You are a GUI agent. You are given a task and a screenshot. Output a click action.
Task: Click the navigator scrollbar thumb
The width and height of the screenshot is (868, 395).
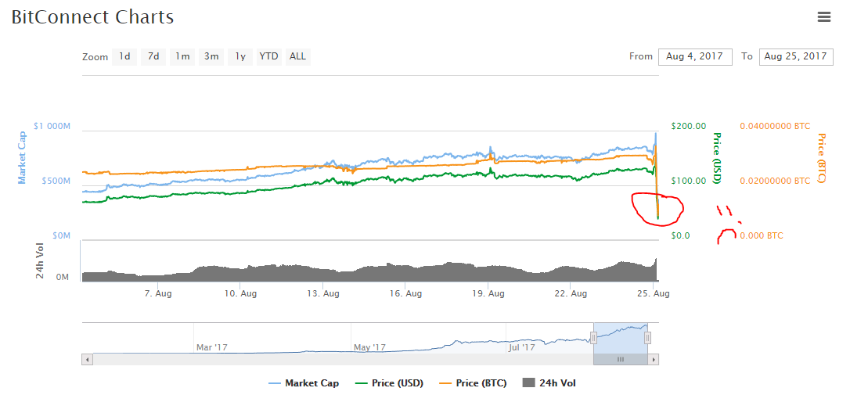click(621, 360)
